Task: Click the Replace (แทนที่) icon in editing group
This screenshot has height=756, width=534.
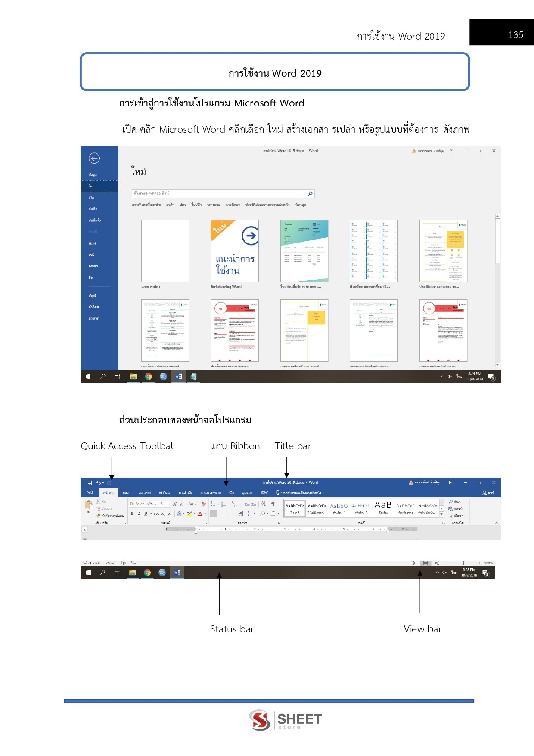Action: [451, 509]
